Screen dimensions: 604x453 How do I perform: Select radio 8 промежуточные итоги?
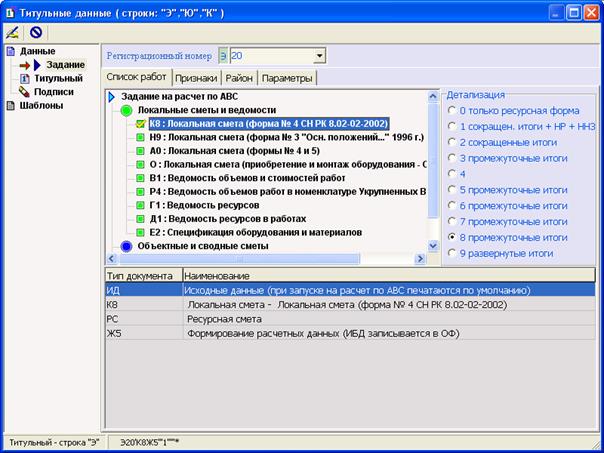click(451, 237)
